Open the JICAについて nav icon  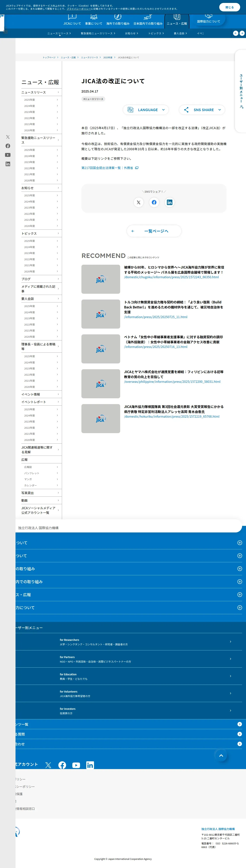72,20
